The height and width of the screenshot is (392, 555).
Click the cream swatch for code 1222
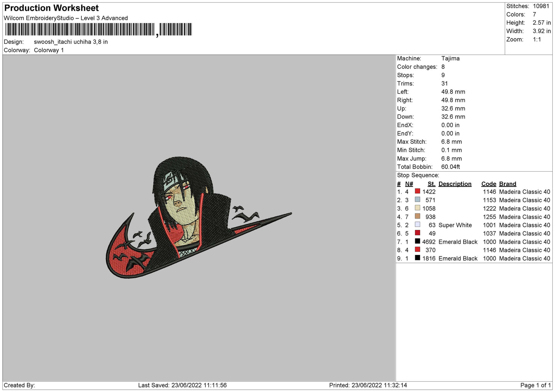click(417, 208)
